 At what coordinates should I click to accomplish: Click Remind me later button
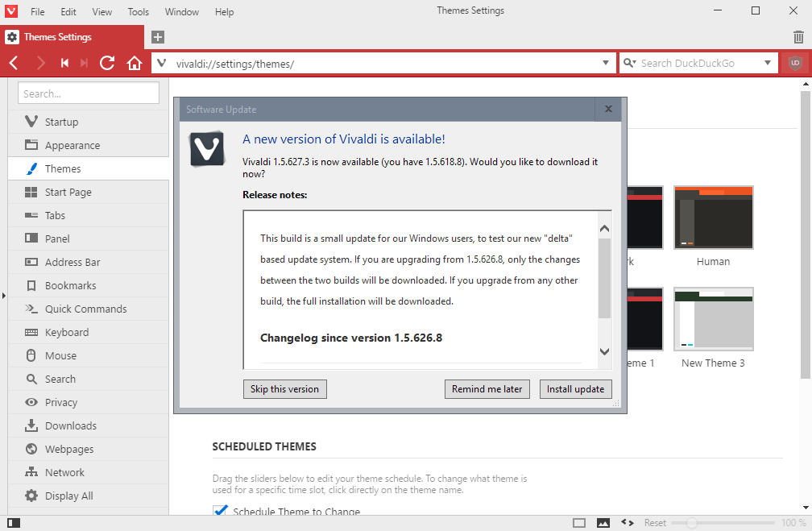(487, 389)
